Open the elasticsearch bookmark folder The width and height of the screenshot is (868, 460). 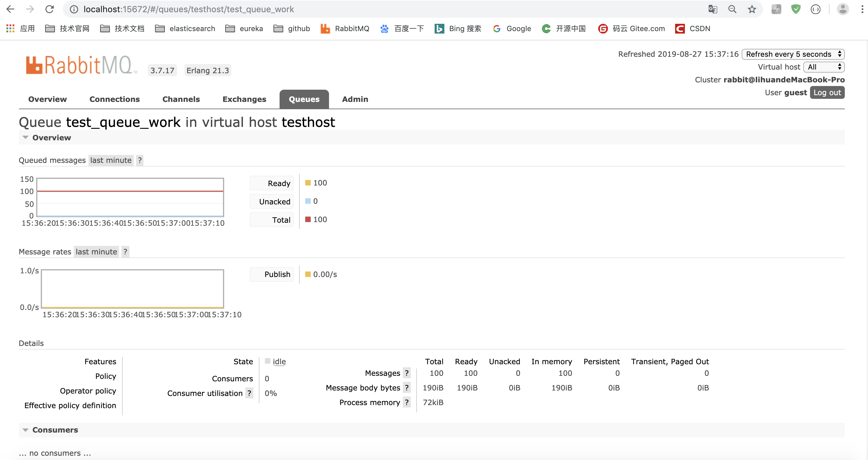(185, 29)
